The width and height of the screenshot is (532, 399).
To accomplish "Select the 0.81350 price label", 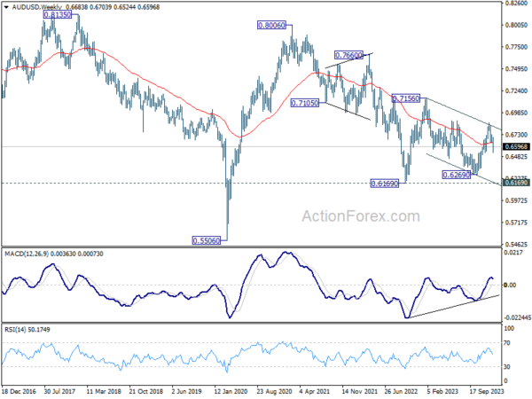I will click(x=58, y=14).
